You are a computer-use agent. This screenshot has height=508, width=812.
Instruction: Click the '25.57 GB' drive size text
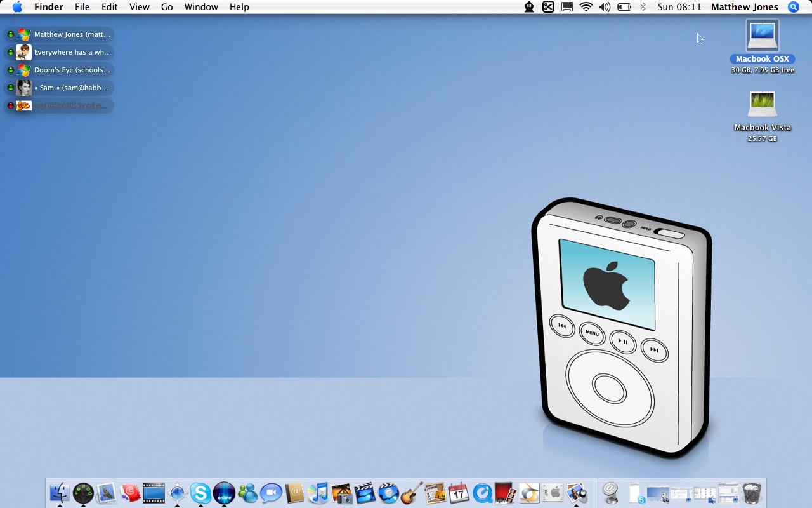click(763, 138)
